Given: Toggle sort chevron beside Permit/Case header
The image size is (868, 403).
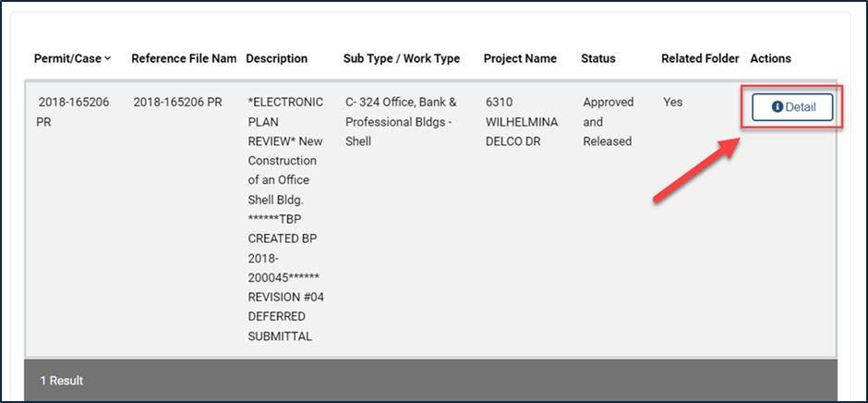Looking at the screenshot, I should pyautogui.click(x=108, y=58).
